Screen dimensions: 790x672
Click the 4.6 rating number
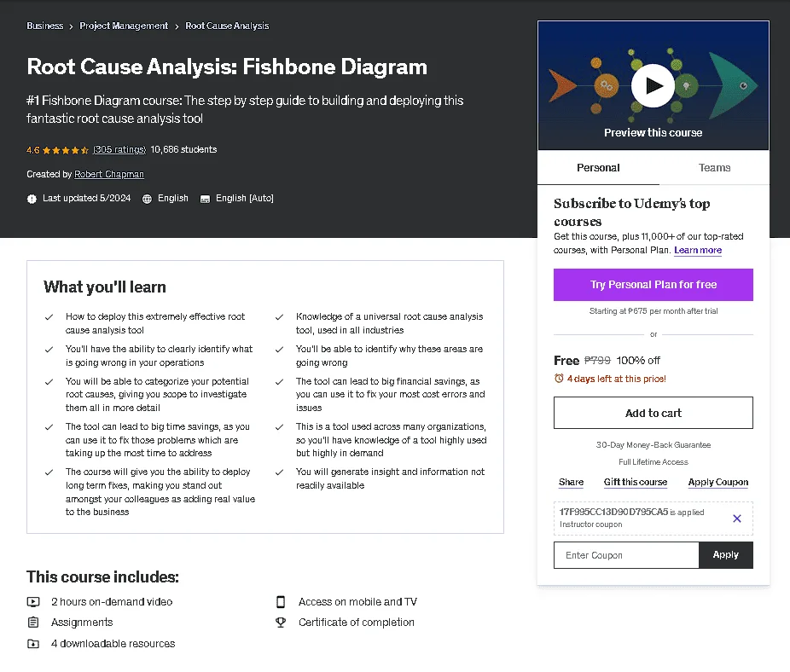tap(32, 150)
